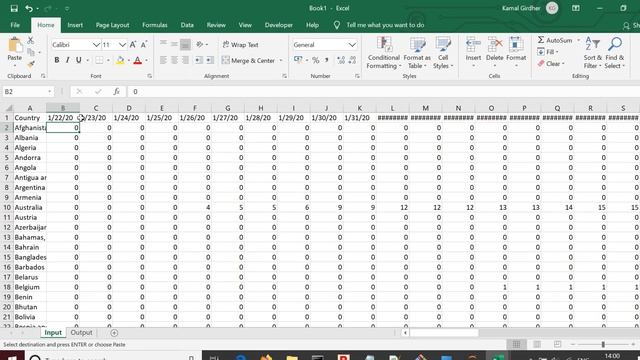
Task: Open the Font dialog launcher
Action: 149,76
